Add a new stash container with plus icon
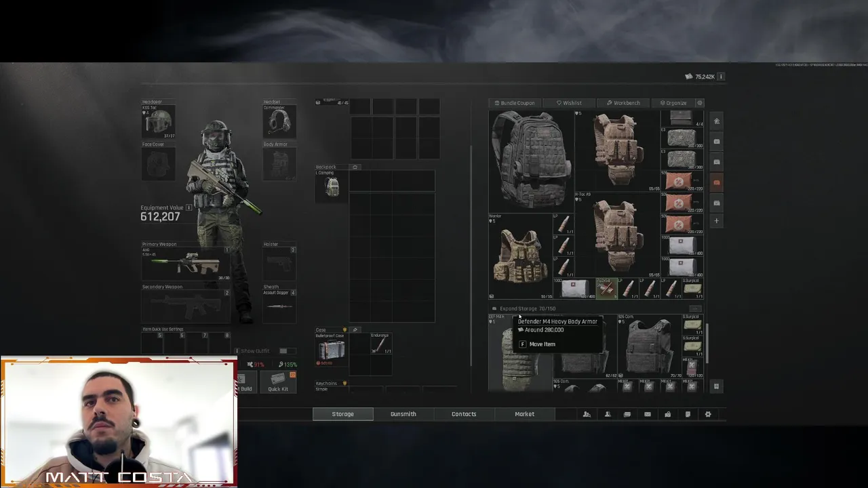Image resolution: width=868 pixels, height=488 pixels. coord(716,221)
